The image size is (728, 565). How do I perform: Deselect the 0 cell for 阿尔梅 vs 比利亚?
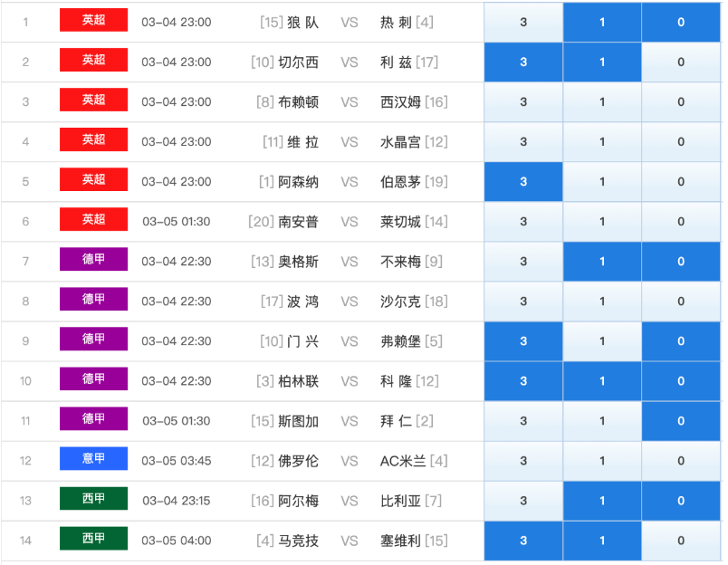click(681, 501)
